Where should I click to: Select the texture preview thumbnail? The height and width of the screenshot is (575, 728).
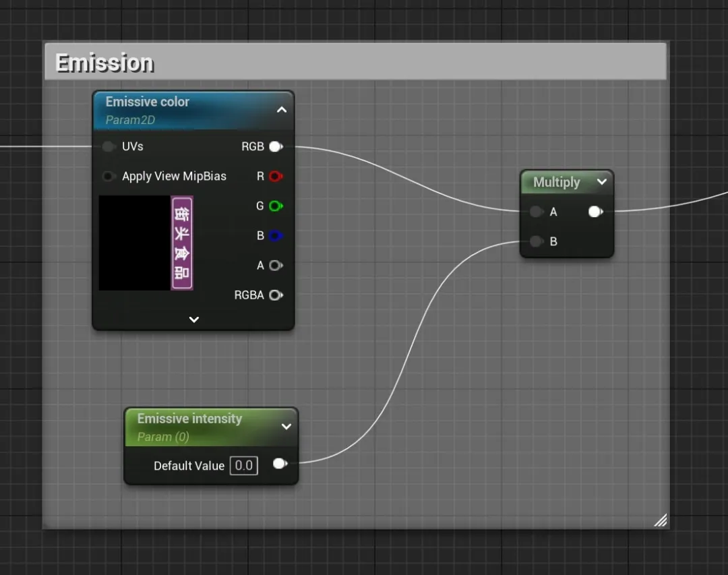[x=146, y=243]
